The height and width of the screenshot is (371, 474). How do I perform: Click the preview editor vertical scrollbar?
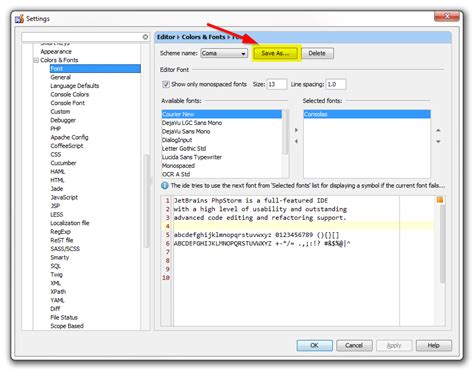(x=442, y=244)
